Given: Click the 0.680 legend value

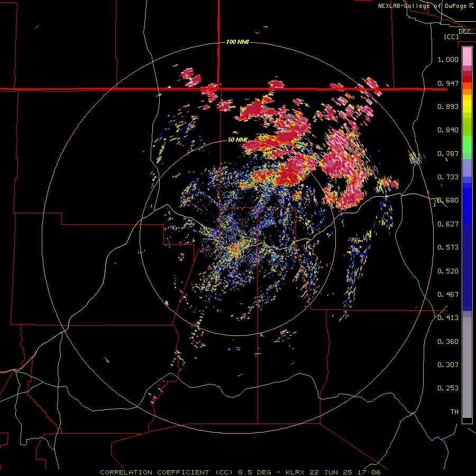Looking at the screenshot, I should (448, 200).
